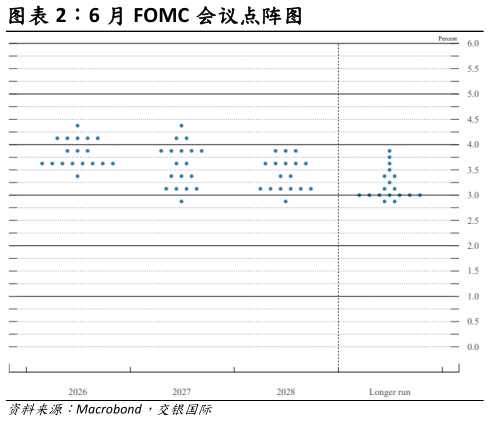Click the 1.0 y-axis value

pyautogui.click(x=473, y=296)
